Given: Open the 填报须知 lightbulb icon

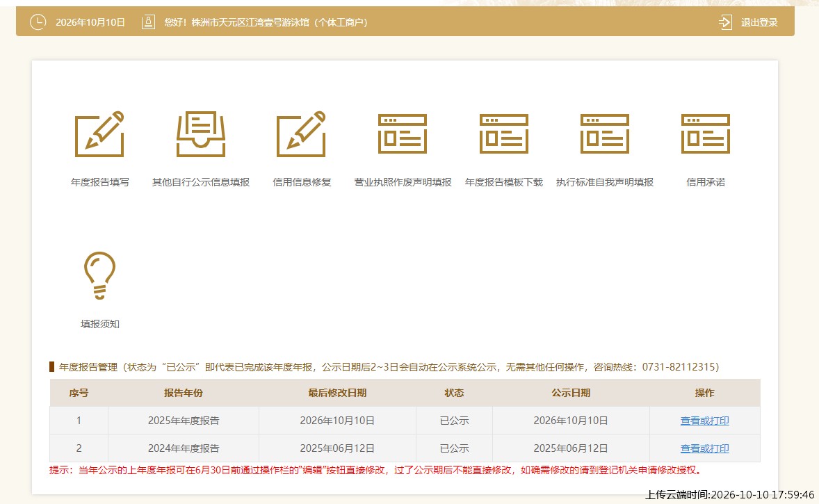Looking at the screenshot, I should (x=99, y=276).
